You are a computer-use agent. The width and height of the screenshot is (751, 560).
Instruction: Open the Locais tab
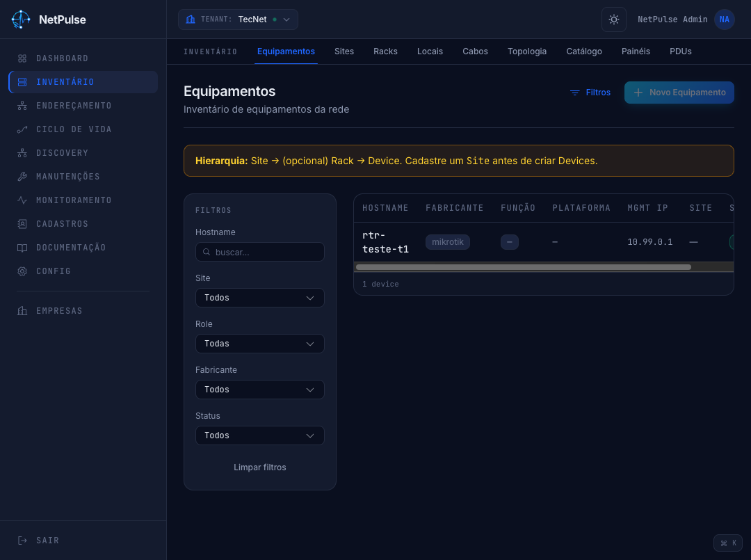click(x=430, y=51)
